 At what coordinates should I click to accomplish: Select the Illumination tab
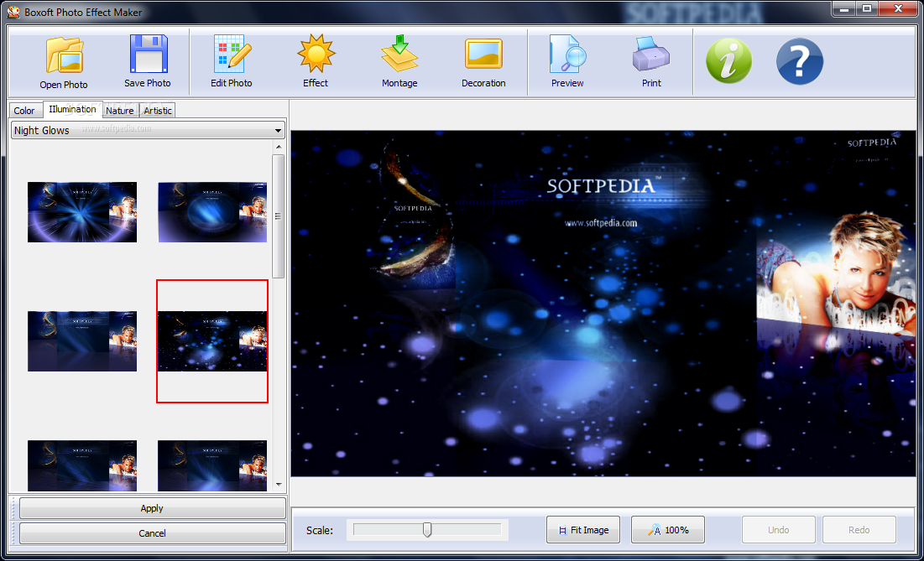[x=72, y=109]
